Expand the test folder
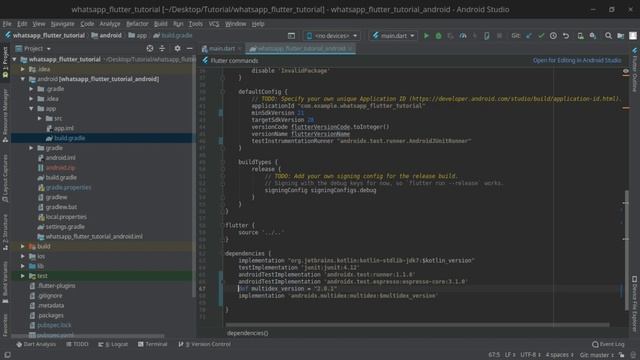The width and height of the screenshot is (640, 360). coord(23,276)
